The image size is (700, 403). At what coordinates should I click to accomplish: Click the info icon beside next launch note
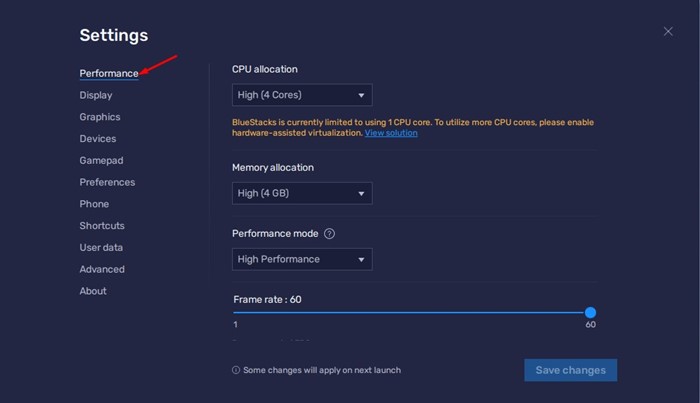click(236, 370)
